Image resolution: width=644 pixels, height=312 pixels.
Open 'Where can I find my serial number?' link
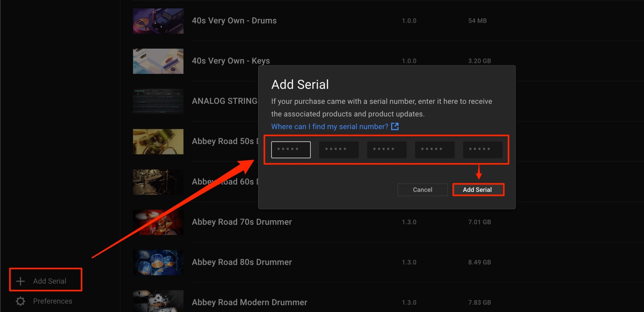(x=330, y=126)
